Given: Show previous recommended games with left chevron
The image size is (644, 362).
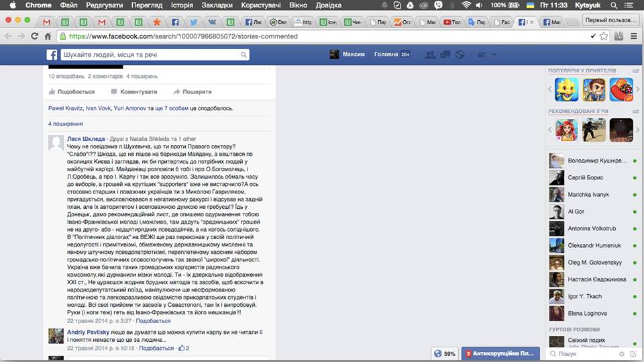Looking at the screenshot, I should (x=550, y=130).
